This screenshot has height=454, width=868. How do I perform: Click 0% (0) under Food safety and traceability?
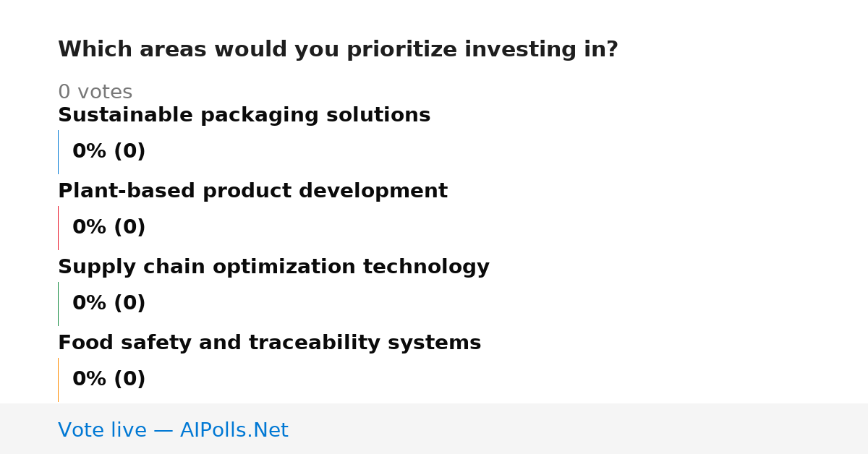point(109,380)
